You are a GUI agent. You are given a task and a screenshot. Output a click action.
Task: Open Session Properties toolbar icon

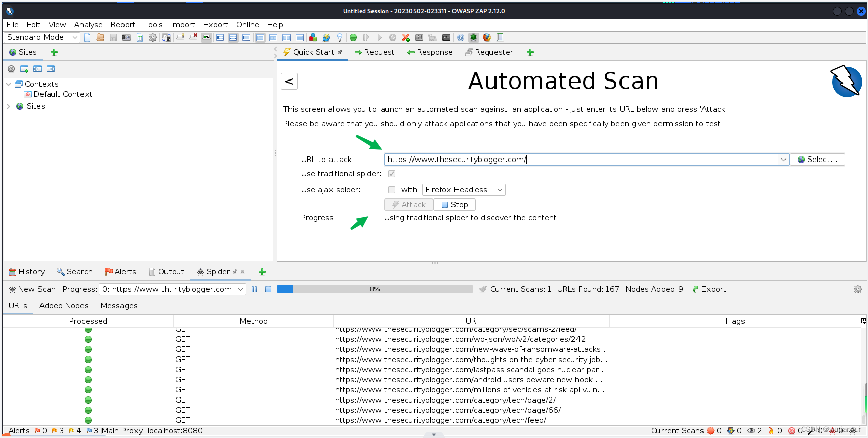tap(140, 37)
